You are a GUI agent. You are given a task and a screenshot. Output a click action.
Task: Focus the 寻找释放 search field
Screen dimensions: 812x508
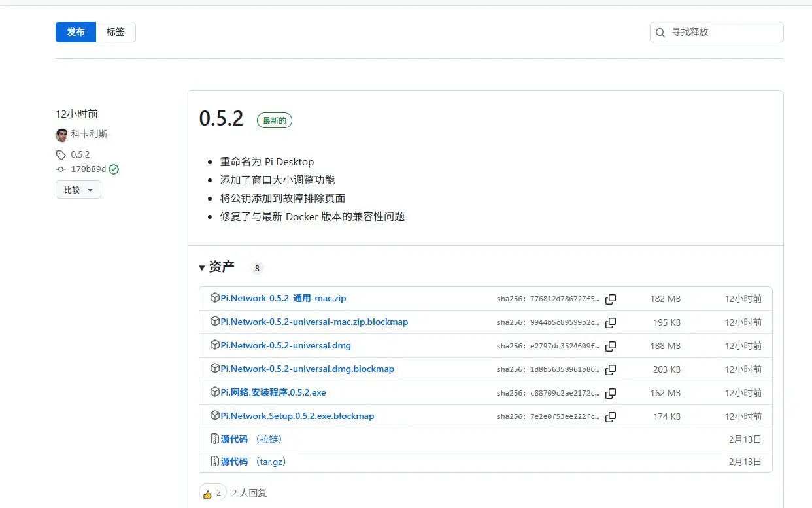pyautogui.click(x=717, y=32)
